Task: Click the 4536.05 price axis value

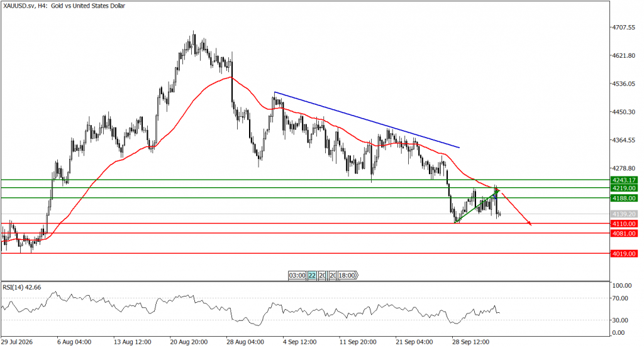Action: (x=623, y=84)
